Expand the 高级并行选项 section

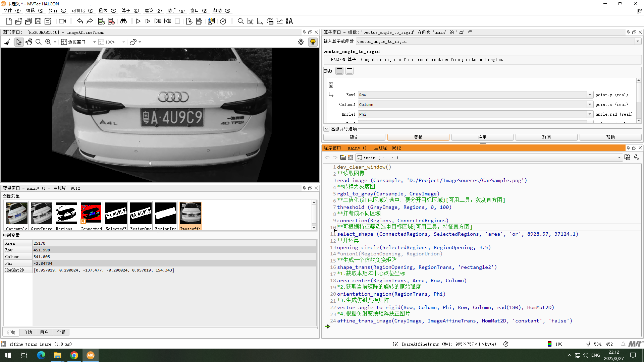[x=326, y=129]
